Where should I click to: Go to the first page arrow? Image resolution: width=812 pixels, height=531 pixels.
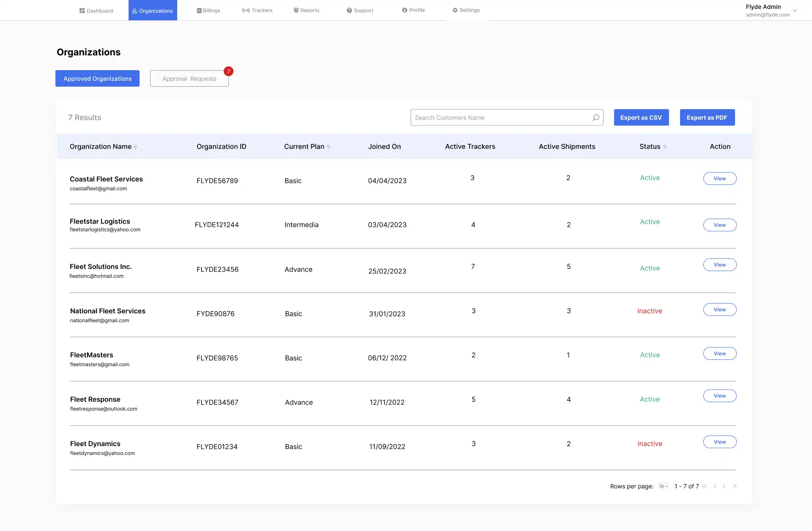click(x=705, y=486)
